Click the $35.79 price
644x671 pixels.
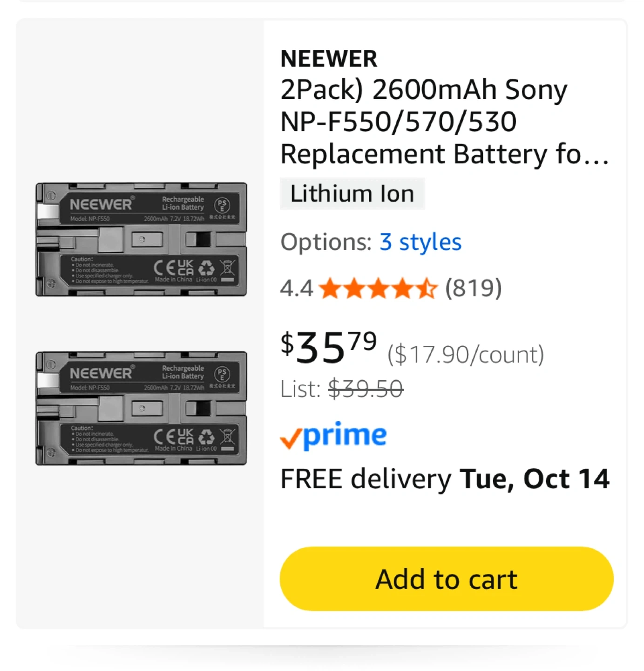328,348
